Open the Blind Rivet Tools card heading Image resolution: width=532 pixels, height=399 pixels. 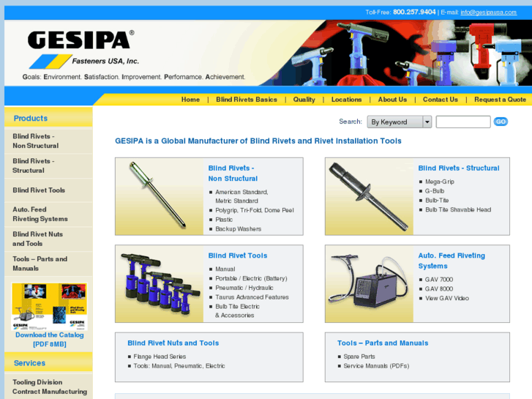(x=238, y=256)
